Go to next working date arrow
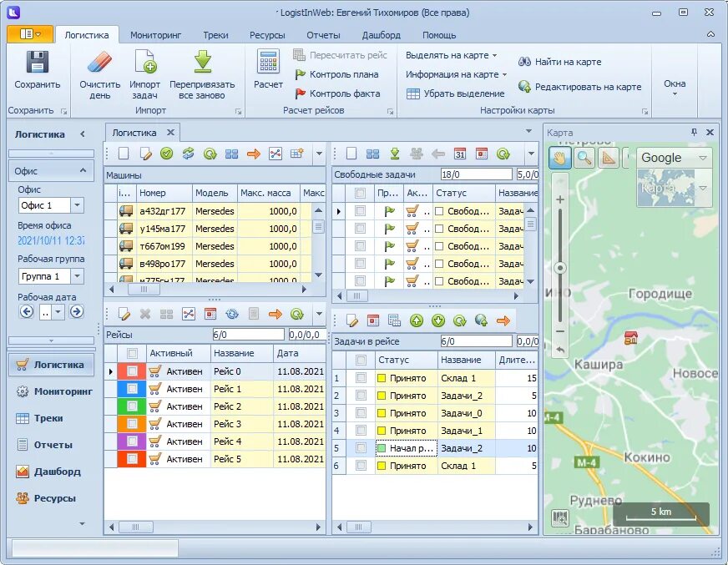 click(77, 311)
